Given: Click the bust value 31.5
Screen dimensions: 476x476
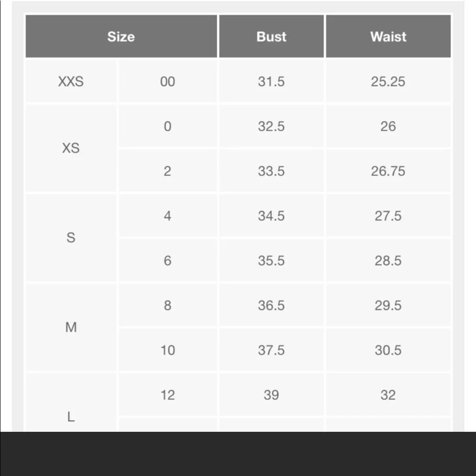Looking at the screenshot, I should pyautogui.click(x=271, y=81).
